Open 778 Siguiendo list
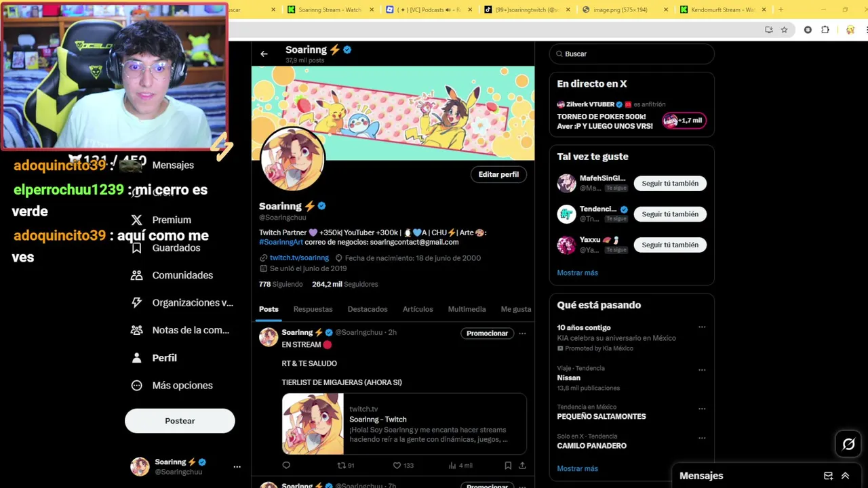868x488 pixels. click(281, 284)
